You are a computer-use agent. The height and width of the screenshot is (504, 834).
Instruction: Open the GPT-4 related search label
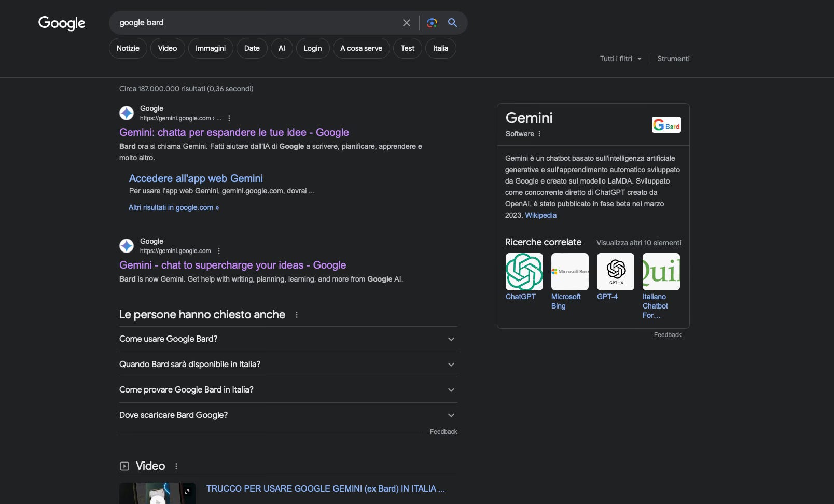(x=607, y=297)
